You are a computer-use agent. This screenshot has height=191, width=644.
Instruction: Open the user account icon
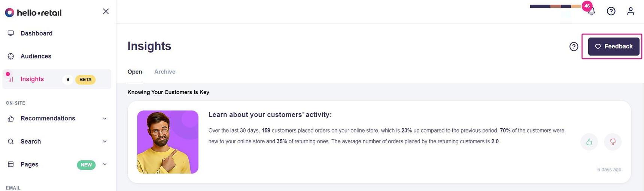point(631,11)
